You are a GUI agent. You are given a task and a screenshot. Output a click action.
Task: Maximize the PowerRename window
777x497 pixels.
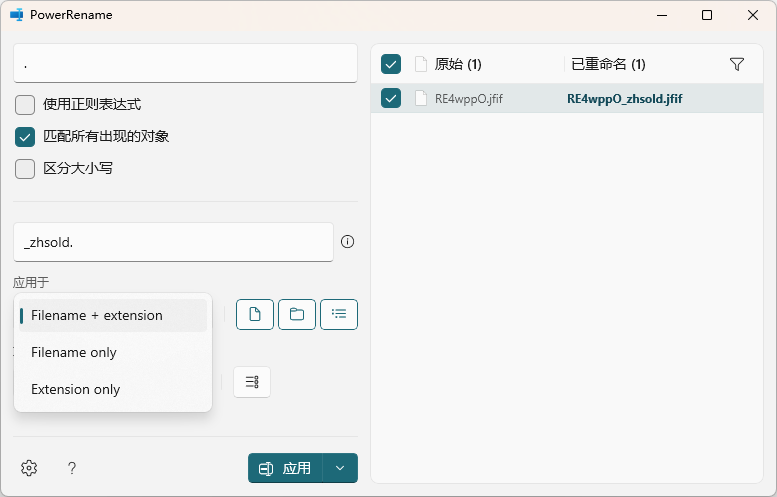(x=707, y=15)
